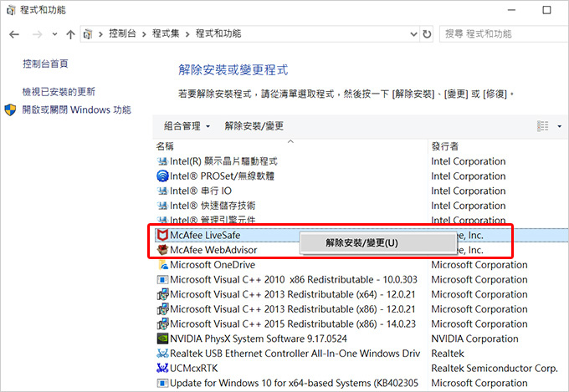569x392 pixels.
Task: Select Visual C++ 2013 Redistributable (x64) name
Action: coord(293,294)
